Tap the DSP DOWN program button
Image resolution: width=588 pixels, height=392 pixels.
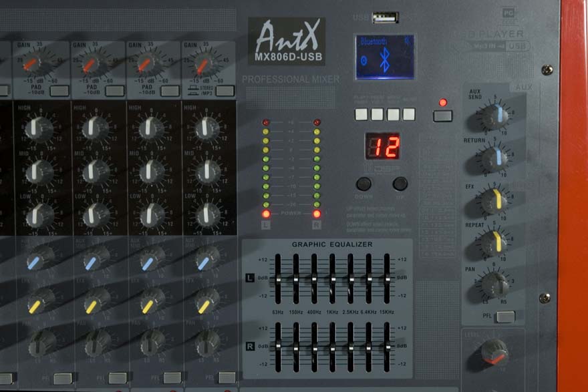363,184
